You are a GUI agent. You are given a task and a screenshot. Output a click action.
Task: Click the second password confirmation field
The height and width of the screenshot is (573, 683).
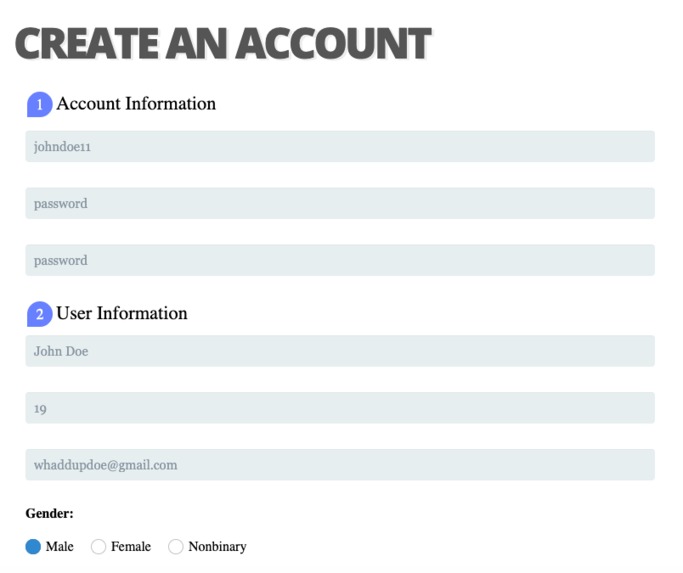(x=340, y=260)
